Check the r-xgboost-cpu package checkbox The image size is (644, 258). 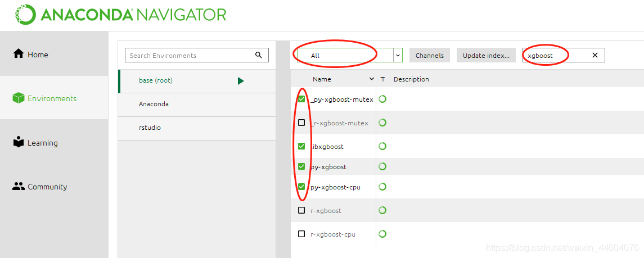click(x=301, y=234)
